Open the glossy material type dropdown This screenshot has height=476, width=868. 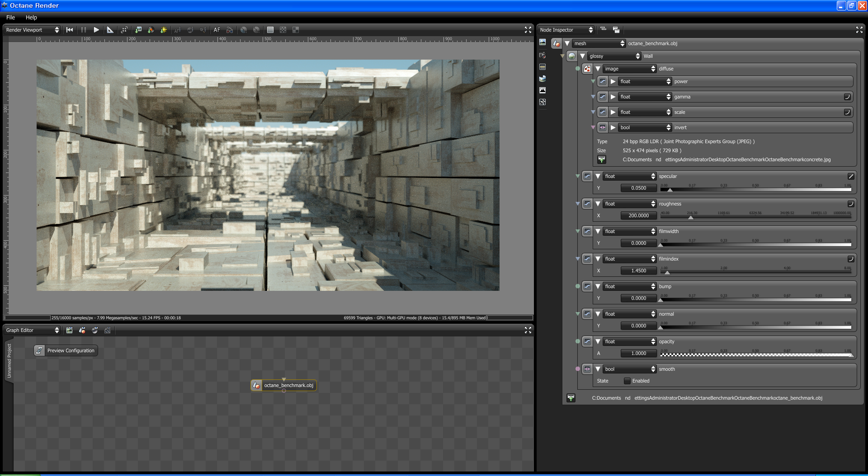(x=614, y=56)
